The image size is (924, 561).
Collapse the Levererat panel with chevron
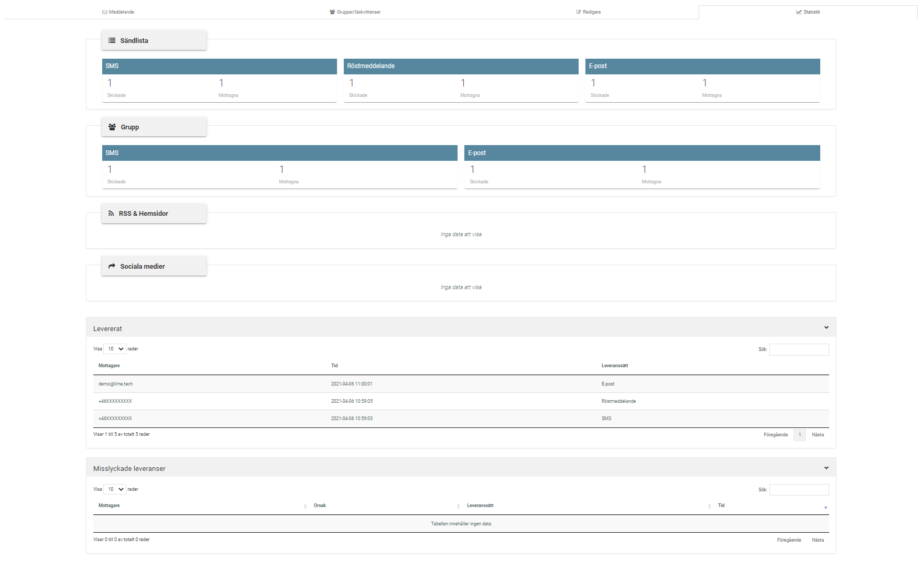point(826,328)
